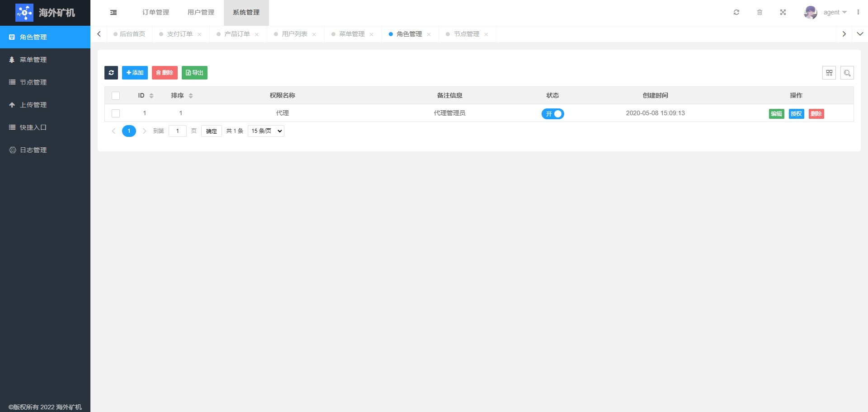Image resolution: width=868 pixels, height=412 pixels.
Task: Go to previous page arrow in pagination
Action: click(x=113, y=131)
